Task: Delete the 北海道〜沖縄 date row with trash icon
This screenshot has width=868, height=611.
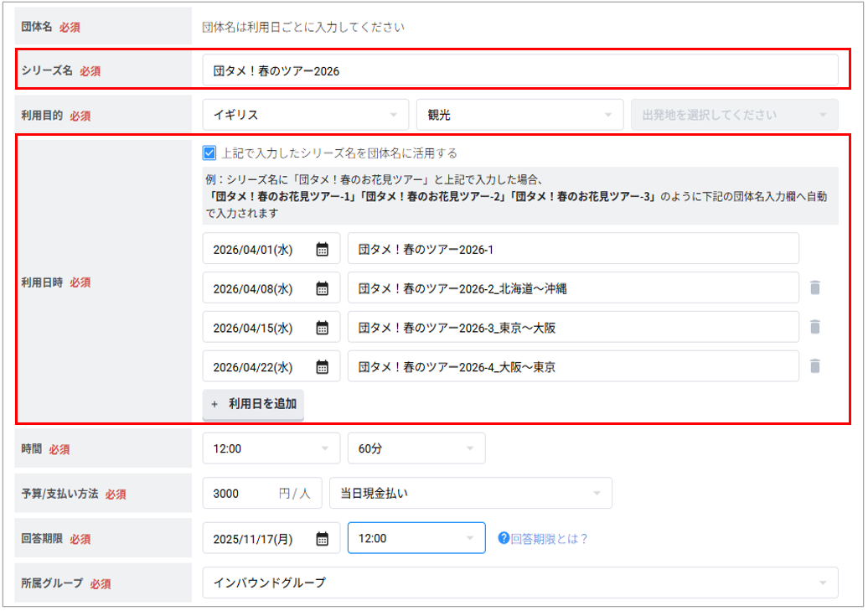Action: coord(815,287)
